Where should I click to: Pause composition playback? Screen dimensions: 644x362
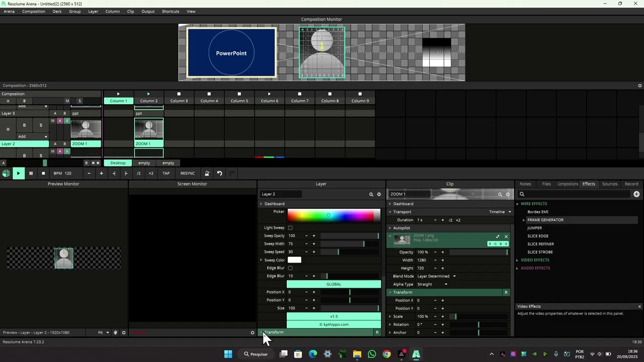pos(31,173)
